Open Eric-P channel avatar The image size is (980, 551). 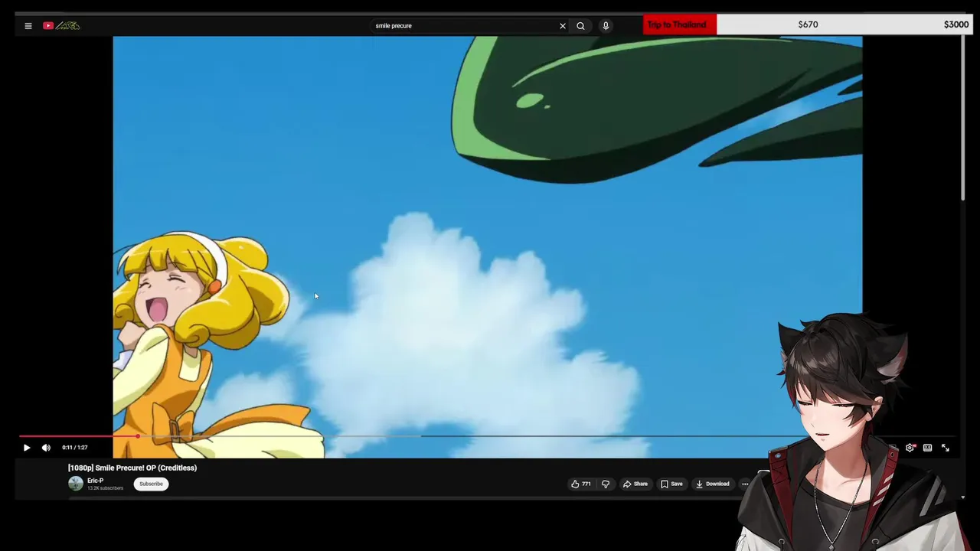76,484
